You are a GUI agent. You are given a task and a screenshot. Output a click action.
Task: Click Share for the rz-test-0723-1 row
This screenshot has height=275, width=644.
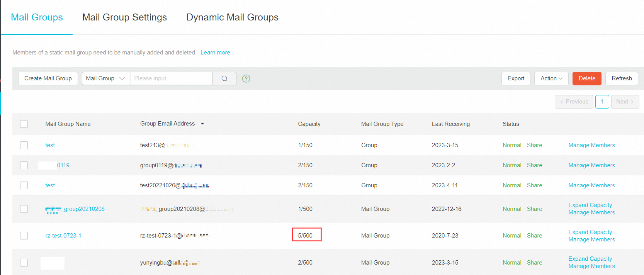point(535,236)
